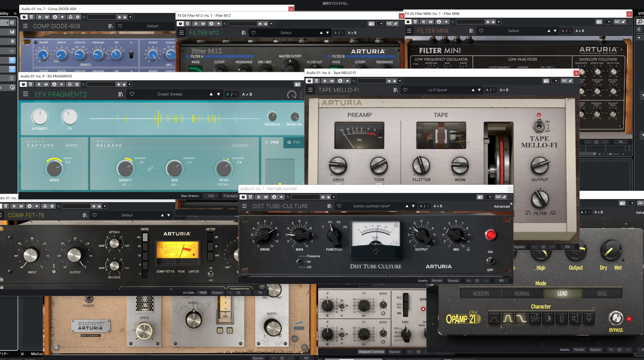Open Comp FET-76 preset library icon

[x=85, y=215]
